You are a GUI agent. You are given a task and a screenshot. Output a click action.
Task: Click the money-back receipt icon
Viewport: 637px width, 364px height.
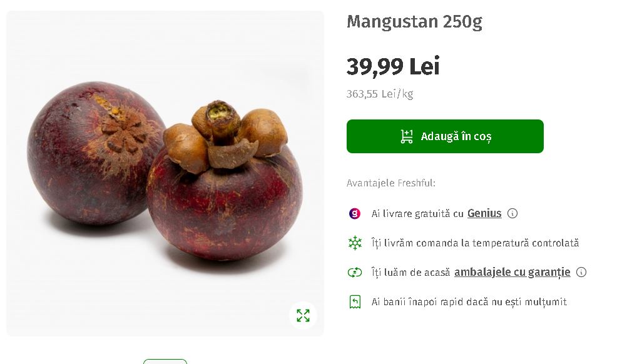[x=355, y=302]
